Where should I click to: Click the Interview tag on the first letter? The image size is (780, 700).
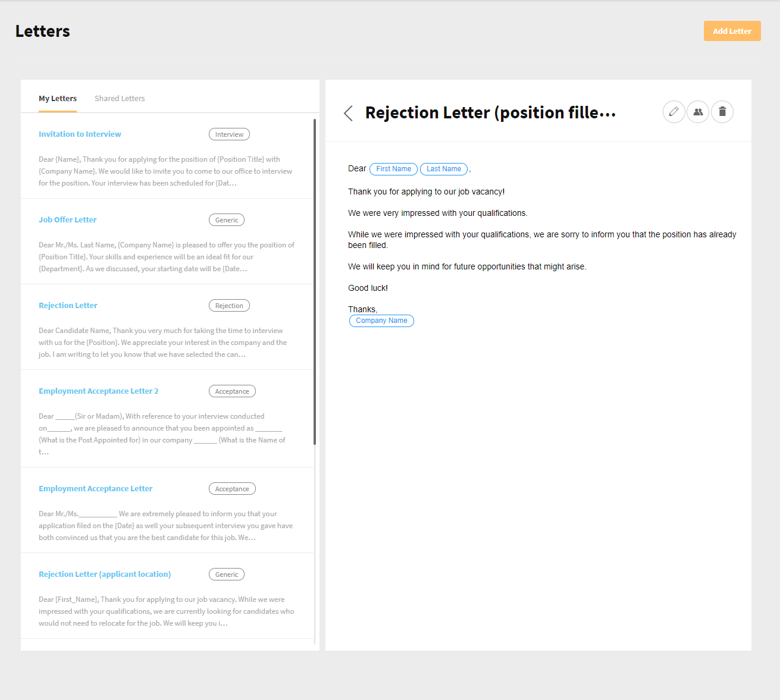pyautogui.click(x=229, y=134)
